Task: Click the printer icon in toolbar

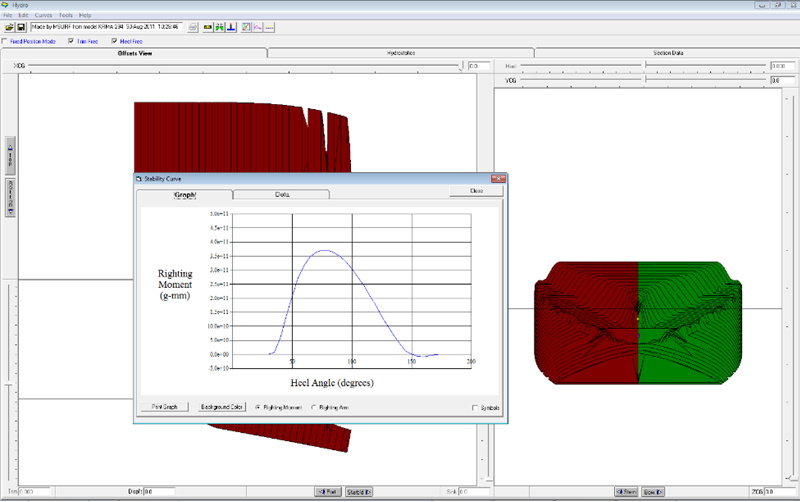Action: point(193,27)
